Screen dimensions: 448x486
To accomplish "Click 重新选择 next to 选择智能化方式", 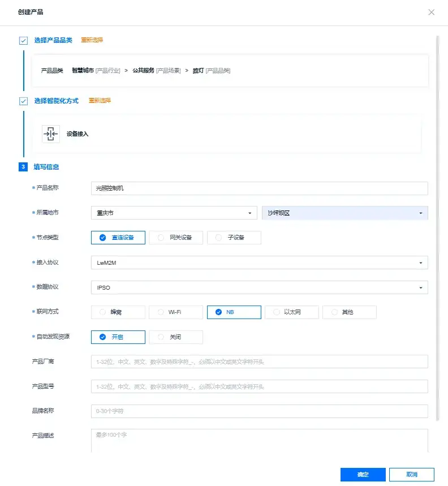I will pyautogui.click(x=100, y=100).
